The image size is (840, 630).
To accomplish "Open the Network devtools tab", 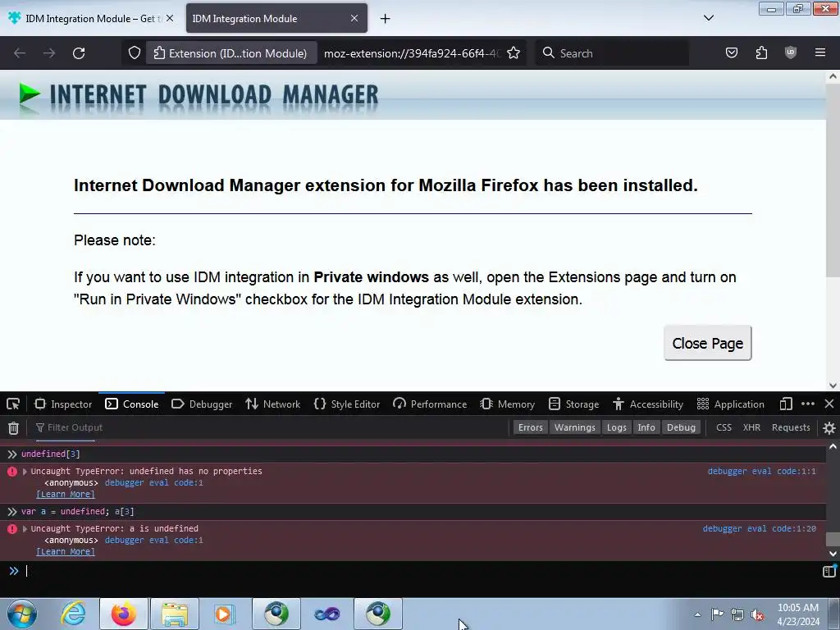I will 272,404.
